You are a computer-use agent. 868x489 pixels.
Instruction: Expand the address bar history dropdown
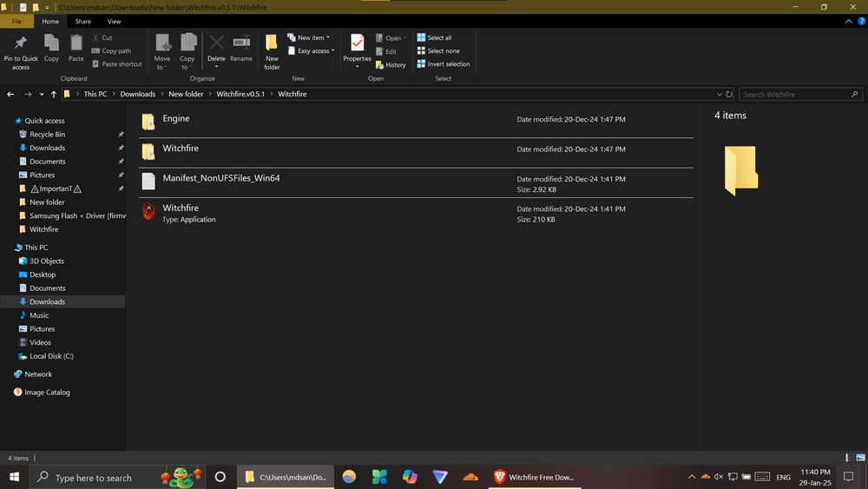[x=719, y=94]
